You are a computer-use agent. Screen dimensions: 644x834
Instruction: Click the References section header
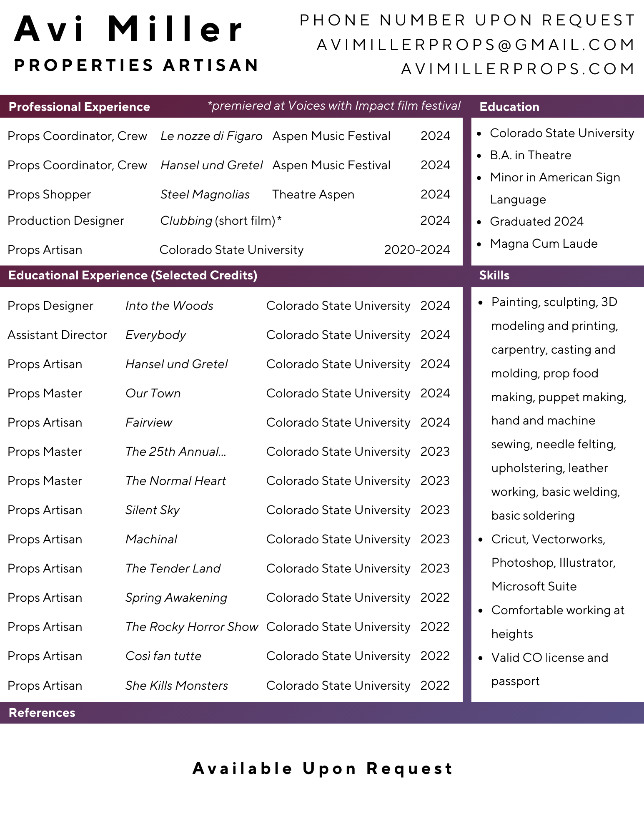point(42,713)
